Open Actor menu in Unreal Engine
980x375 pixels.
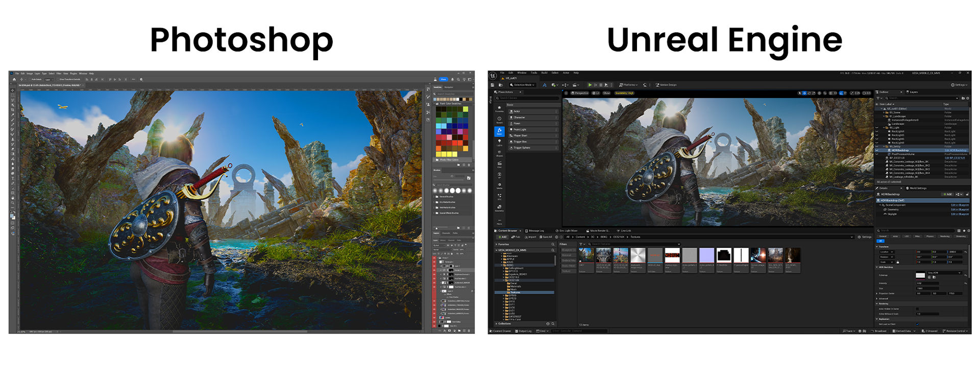click(x=566, y=73)
